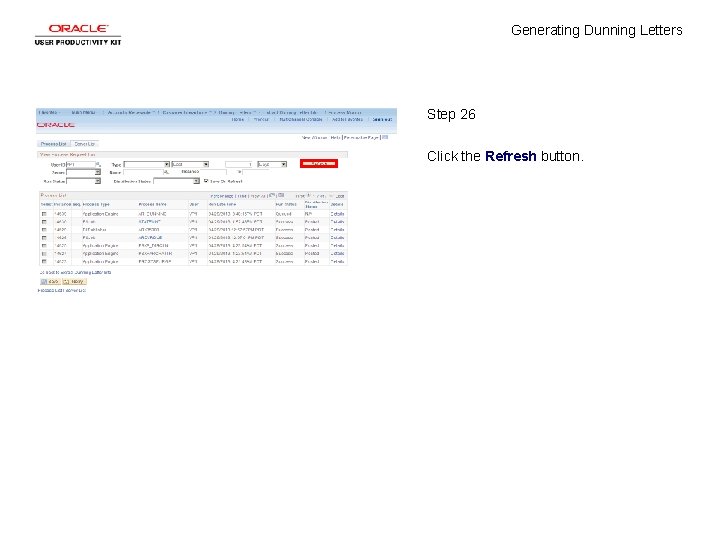Click the Notify button
This screenshot has height=540, width=720.
74,281
